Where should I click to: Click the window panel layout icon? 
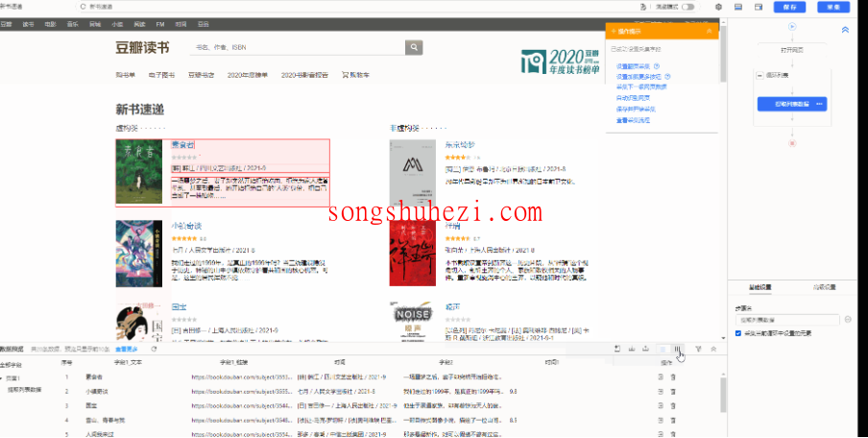(x=759, y=7)
